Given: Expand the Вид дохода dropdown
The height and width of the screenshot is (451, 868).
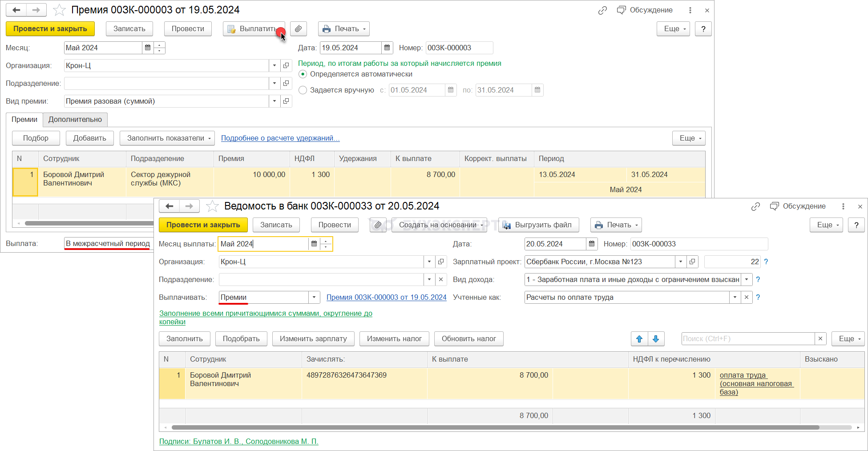Looking at the screenshot, I should tap(747, 279).
